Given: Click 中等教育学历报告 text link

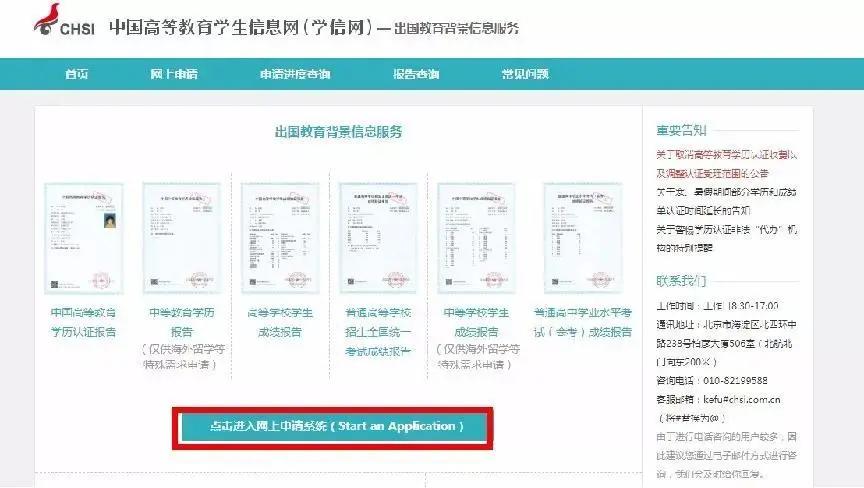Looking at the screenshot, I should 182,322.
